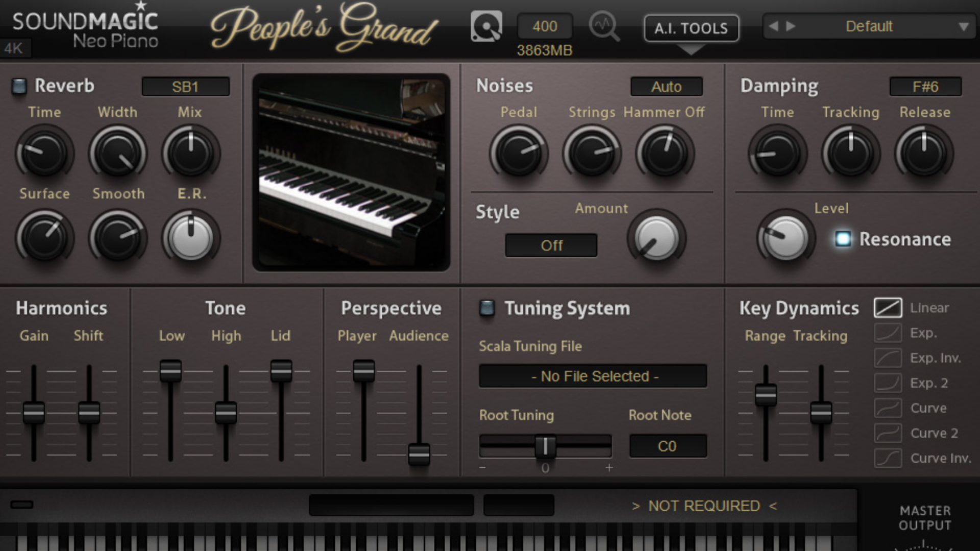Select the Curve Inv. key dynamics icon
The image size is (980, 551).
tap(888, 458)
